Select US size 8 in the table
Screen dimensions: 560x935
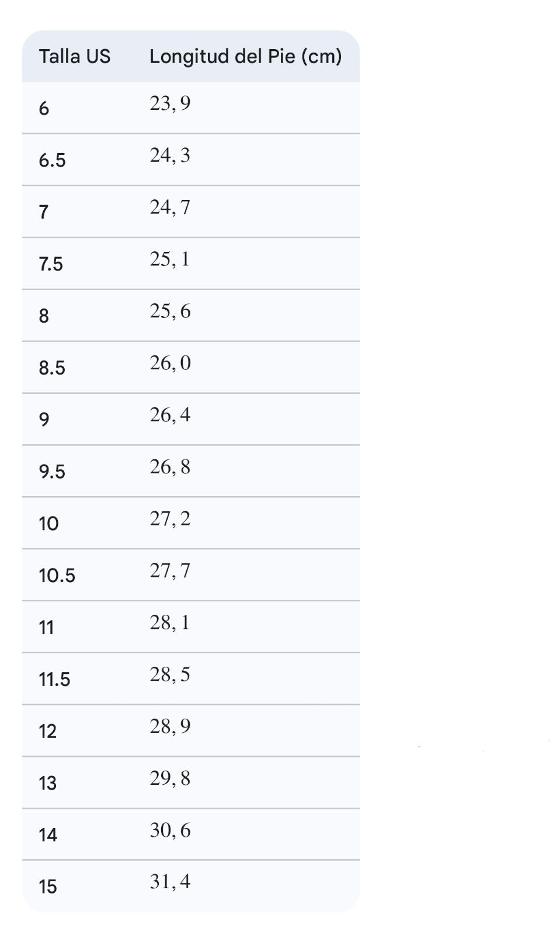pos(44,316)
